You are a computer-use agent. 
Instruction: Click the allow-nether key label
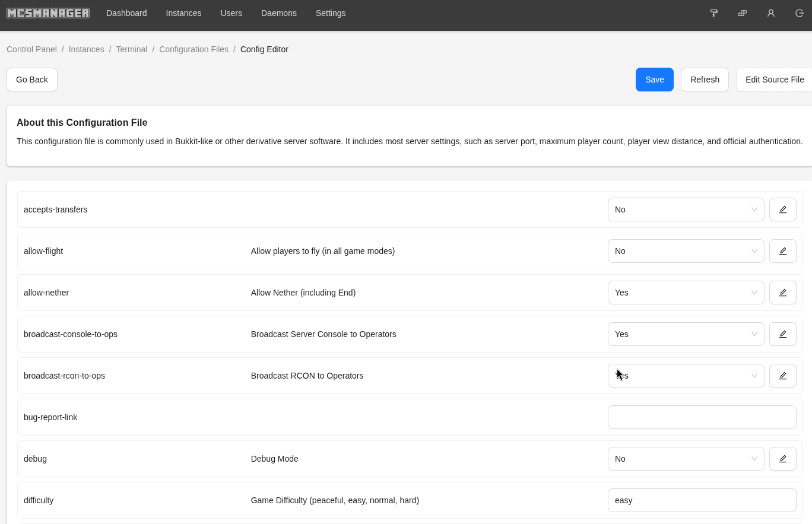tap(46, 293)
